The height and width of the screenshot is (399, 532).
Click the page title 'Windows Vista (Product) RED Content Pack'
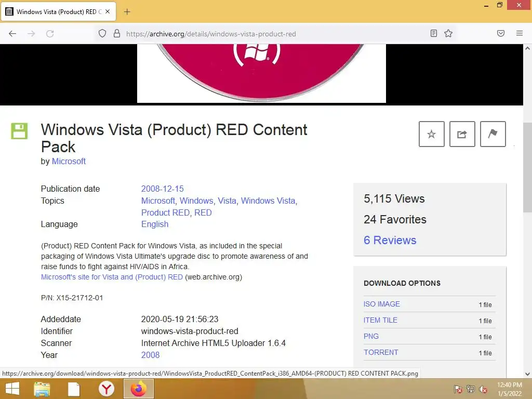[174, 138]
